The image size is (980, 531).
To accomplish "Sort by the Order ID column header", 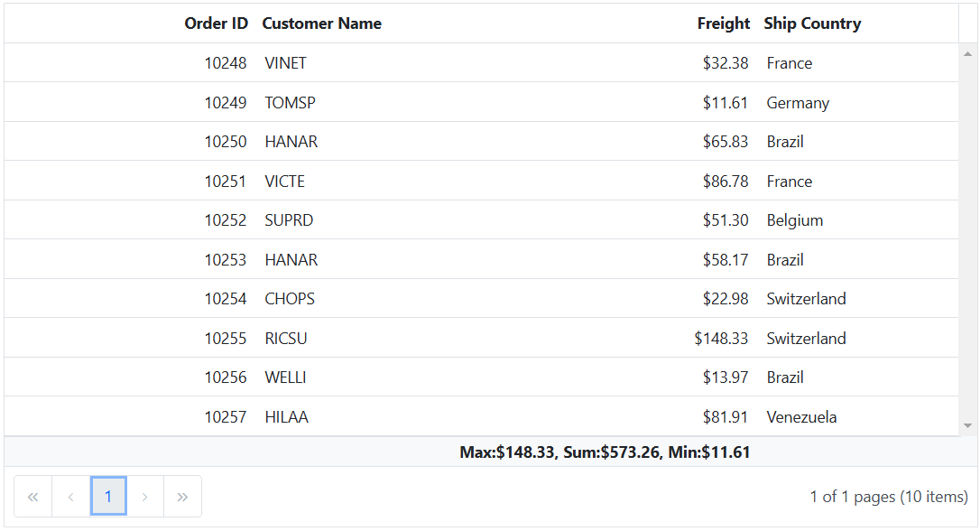I will 216,23.
